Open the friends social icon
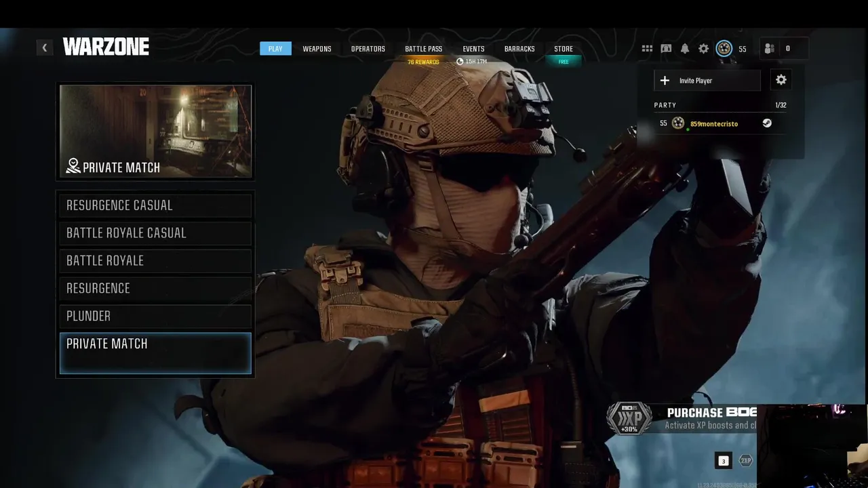 [x=769, y=49]
